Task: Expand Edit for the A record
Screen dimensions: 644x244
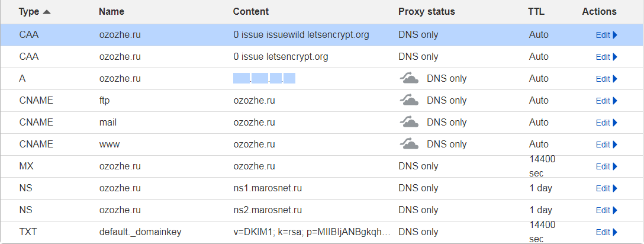Action: pyautogui.click(x=606, y=79)
